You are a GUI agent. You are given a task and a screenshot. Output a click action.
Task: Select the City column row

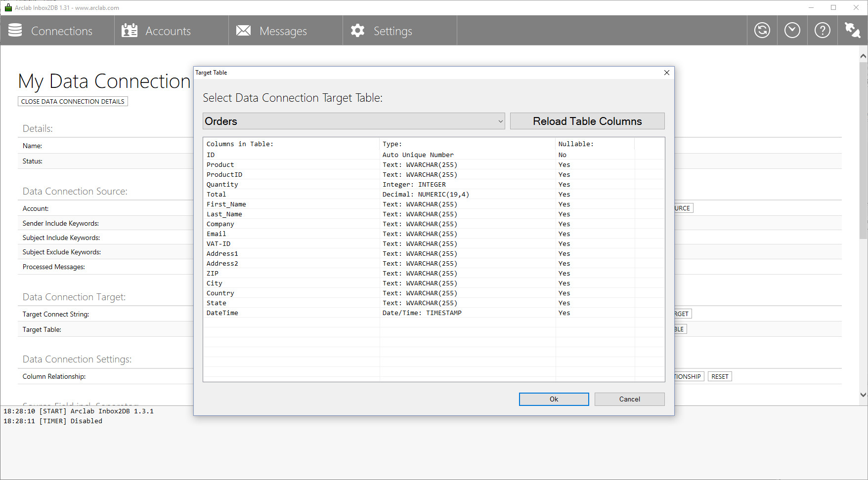434,283
